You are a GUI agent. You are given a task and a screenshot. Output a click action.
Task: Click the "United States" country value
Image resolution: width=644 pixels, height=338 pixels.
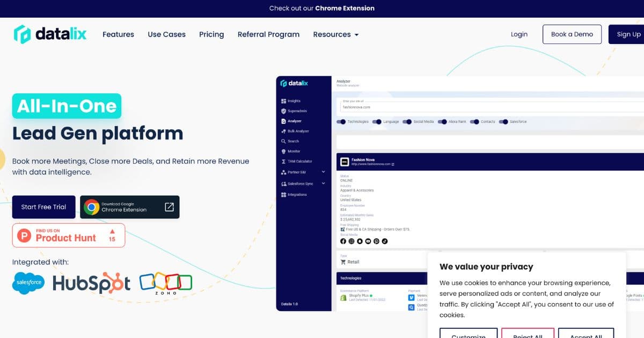click(350, 200)
